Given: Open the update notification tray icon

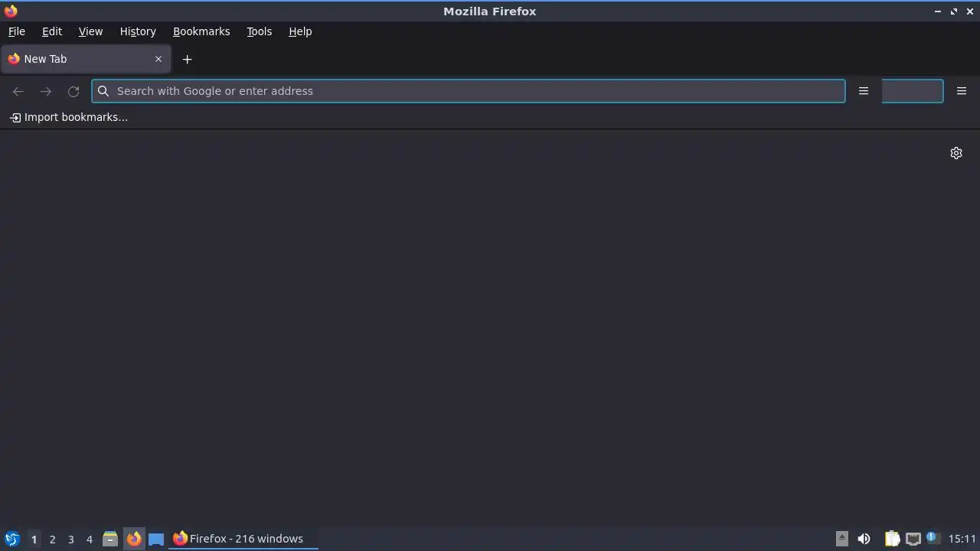Looking at the screenshot, I should pos(933,538).
